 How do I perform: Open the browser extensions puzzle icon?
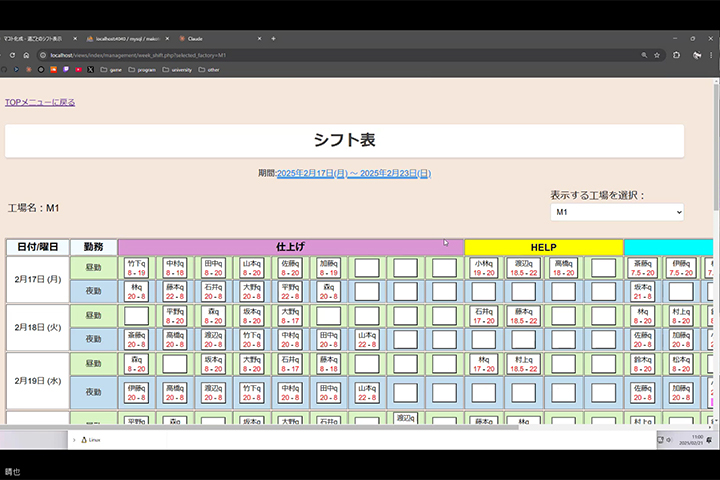pyautogui.click(x=676, y=55)
